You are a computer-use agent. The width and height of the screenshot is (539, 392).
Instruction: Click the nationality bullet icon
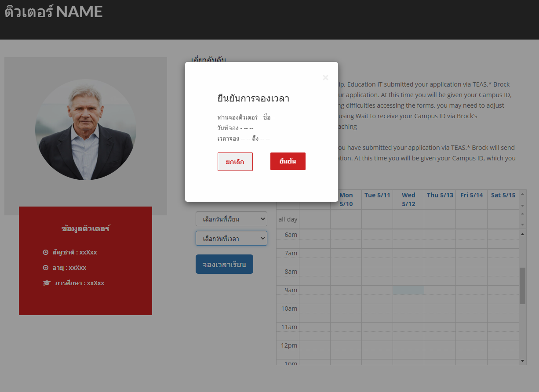click(x=46, y=252)
